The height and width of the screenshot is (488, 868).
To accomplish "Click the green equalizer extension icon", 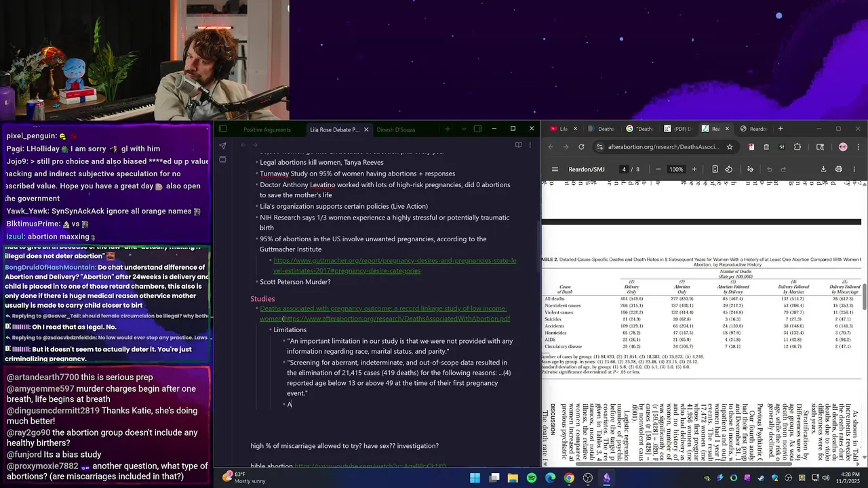I will tap(782, 146).
